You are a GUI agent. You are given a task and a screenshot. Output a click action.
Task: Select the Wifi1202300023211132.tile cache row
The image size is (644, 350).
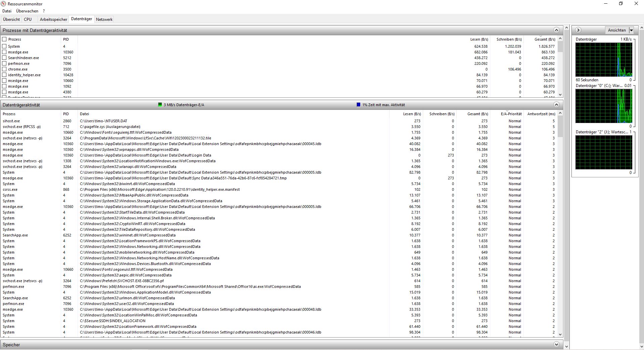pyautogui.click(x=279, y=138)
